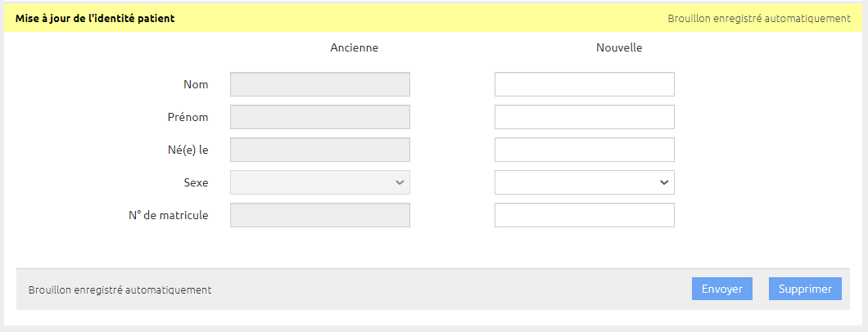This screenshot has height=332, width=868.
Task: Click the new Nom input field
Action: click(x=585, y=84)
